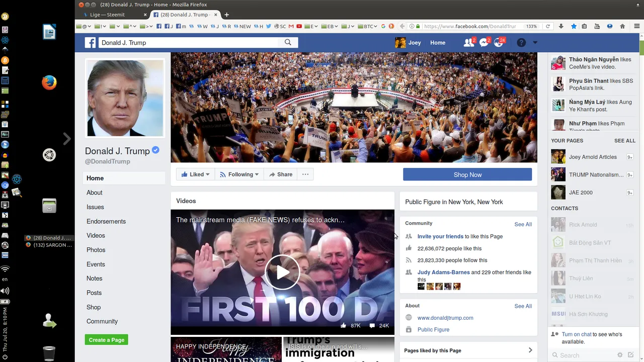
Task: Expand the Pages liked by this Page chevron
Action: pyautogui.click(x=530, y=350)
